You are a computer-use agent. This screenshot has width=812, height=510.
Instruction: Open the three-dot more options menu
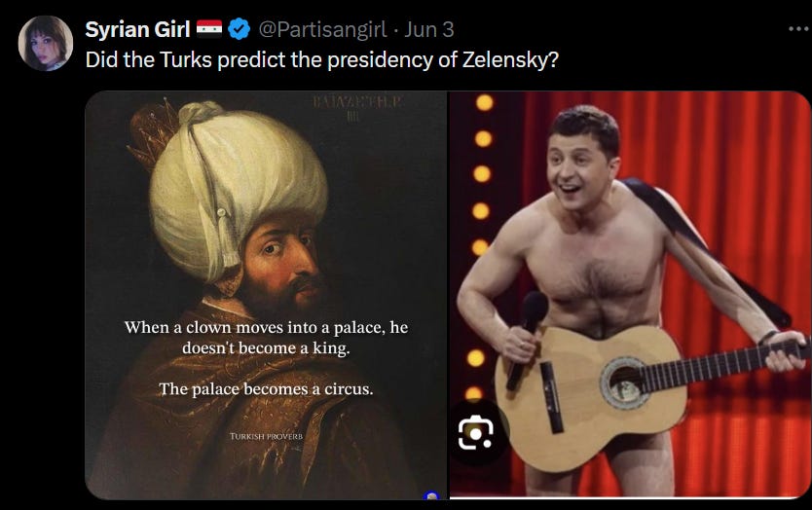[799, 29]
